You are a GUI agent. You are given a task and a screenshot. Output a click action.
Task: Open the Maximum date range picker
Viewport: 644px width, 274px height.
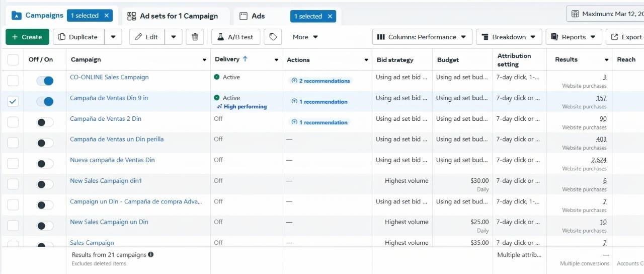tap(606, 14)
